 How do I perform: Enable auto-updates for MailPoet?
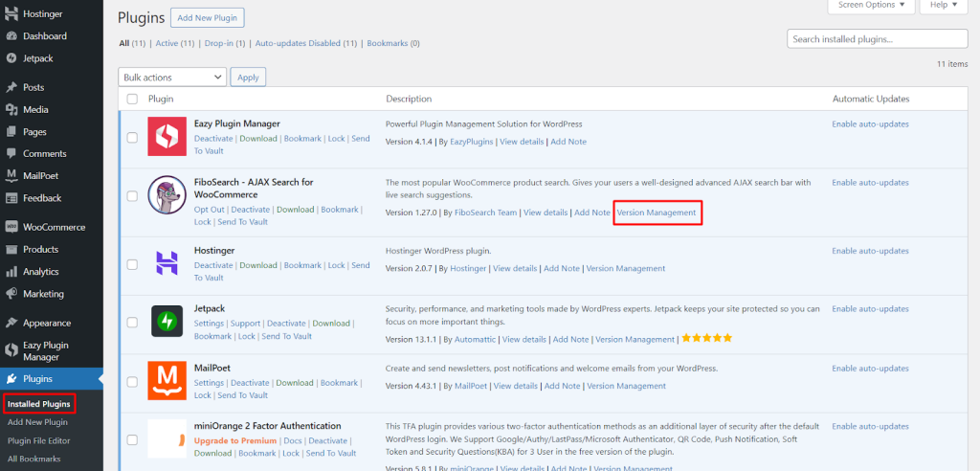tap(870, 369)
